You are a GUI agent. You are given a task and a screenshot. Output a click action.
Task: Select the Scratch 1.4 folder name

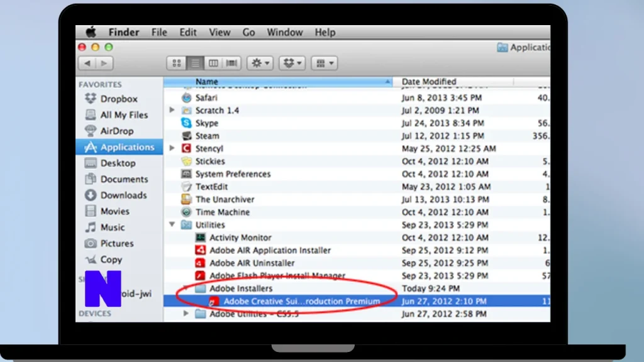[x=217, y=111]
